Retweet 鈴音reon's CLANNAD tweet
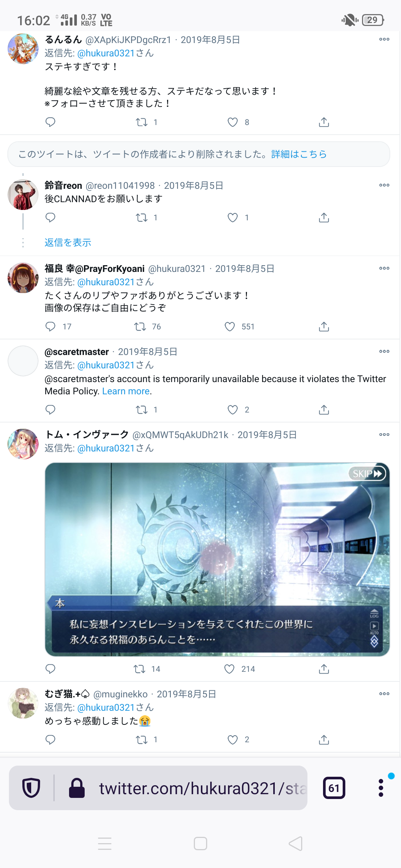This screenshot has width=401, height=868. pyautogui.click(x=141, y=217)
